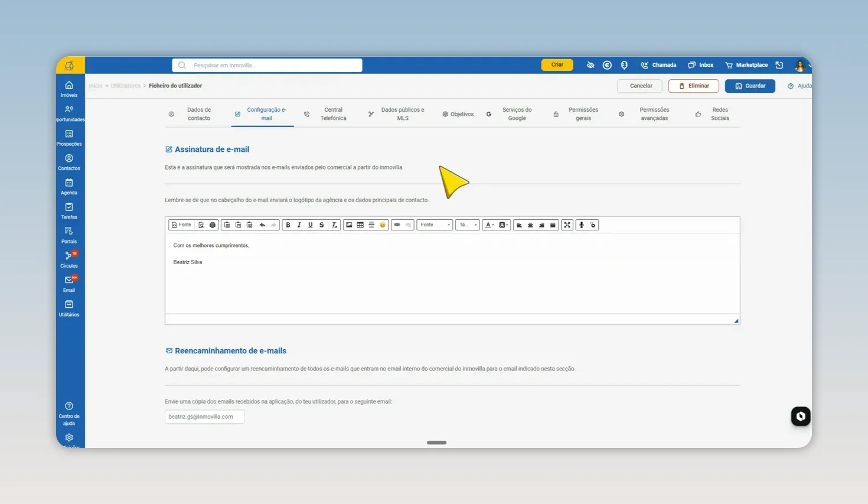
Task: Click the Eliminar button
Action: [x=693, y=86]
